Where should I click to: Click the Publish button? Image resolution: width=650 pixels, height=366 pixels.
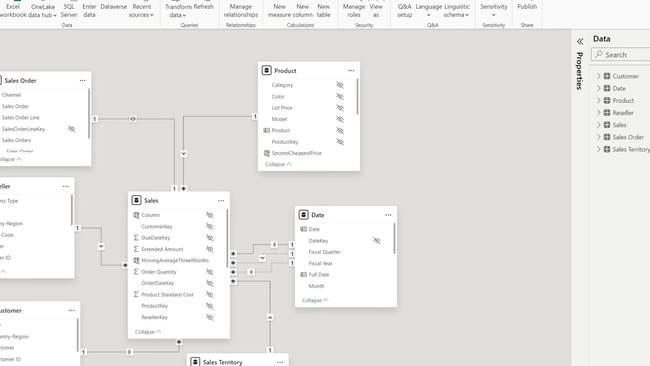(x=527, y=7)
